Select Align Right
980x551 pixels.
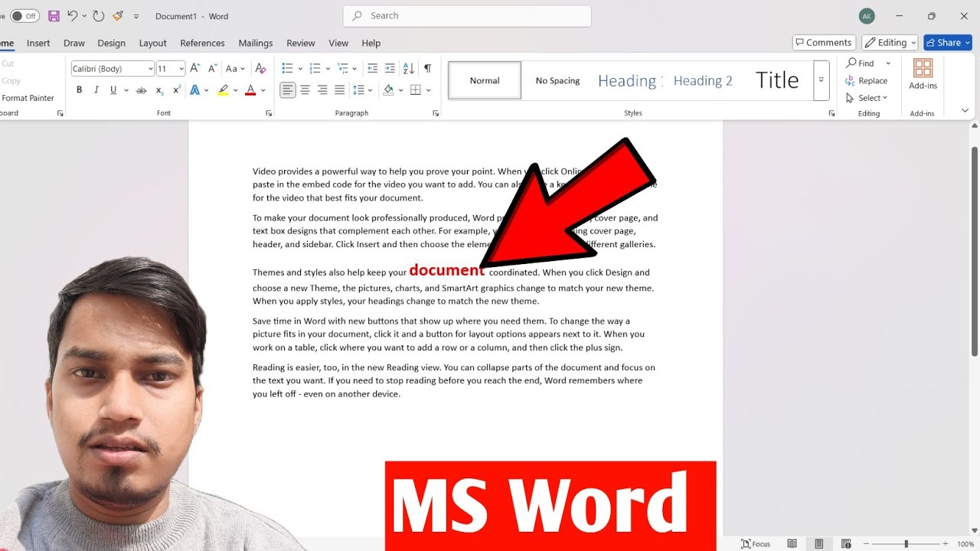(322, 90)
